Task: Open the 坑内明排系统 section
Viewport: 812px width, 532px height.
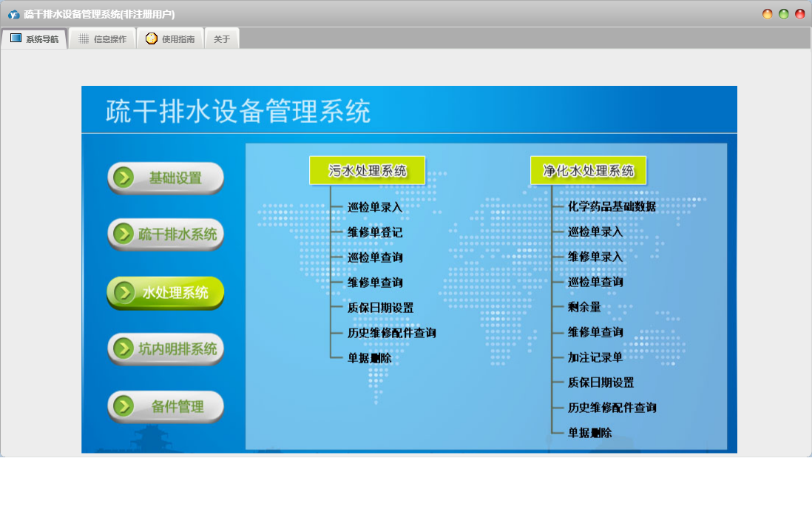Action: pos(166,349)
